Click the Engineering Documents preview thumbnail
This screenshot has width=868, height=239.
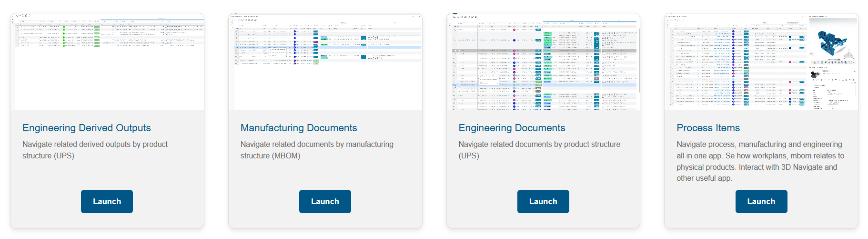(543, 62)
